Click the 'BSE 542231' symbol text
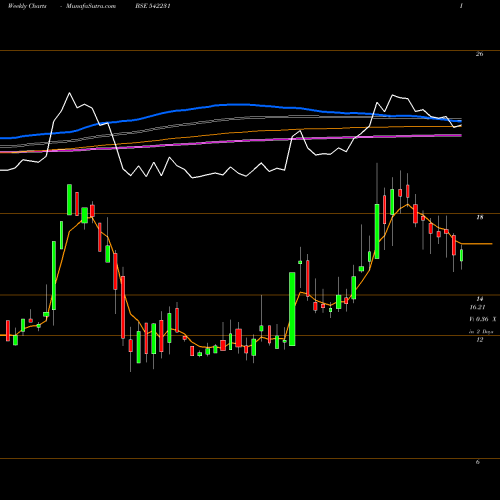The height and width of the screenshot is (500, 500). click(x=153, y=6)
